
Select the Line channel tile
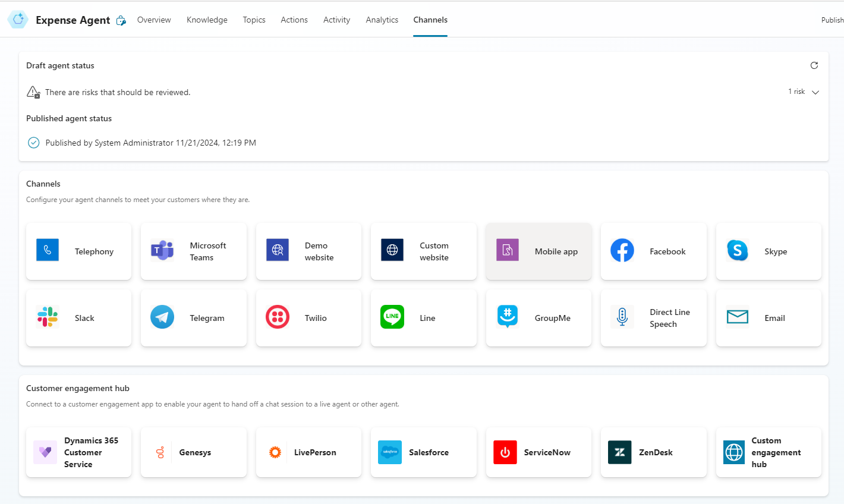click(423, 317)
